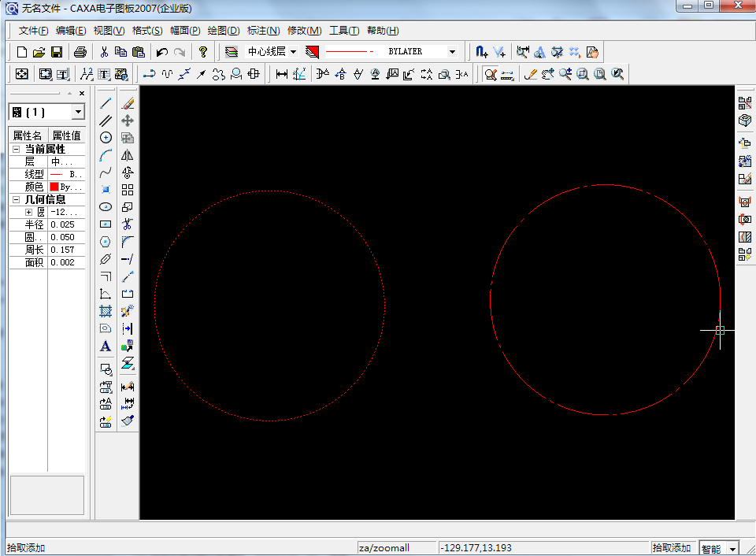Screen dimensions: 756x556
Task: Click the Help question mark icon
Action: pyautogui.click(x=202, y=52)
